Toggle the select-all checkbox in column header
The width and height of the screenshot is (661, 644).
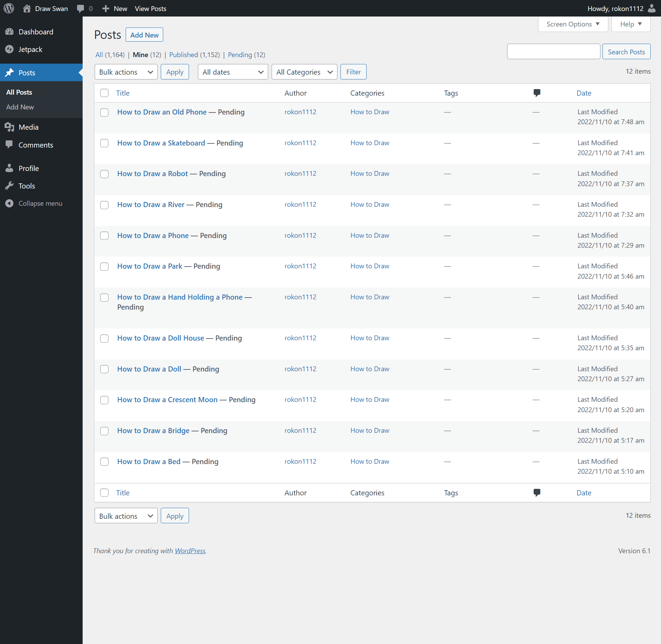point(104,93)
